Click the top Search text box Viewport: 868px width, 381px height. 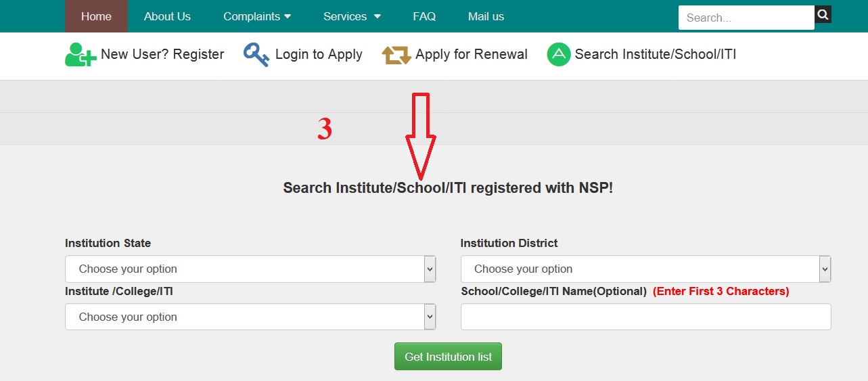pyautogui.click(x=746, y=18)
